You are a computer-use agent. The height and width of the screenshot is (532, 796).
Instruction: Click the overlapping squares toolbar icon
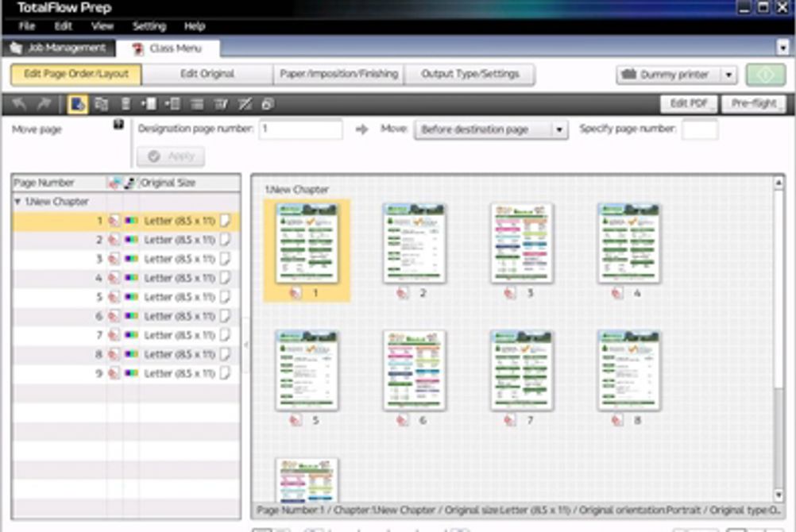[268, 104]
